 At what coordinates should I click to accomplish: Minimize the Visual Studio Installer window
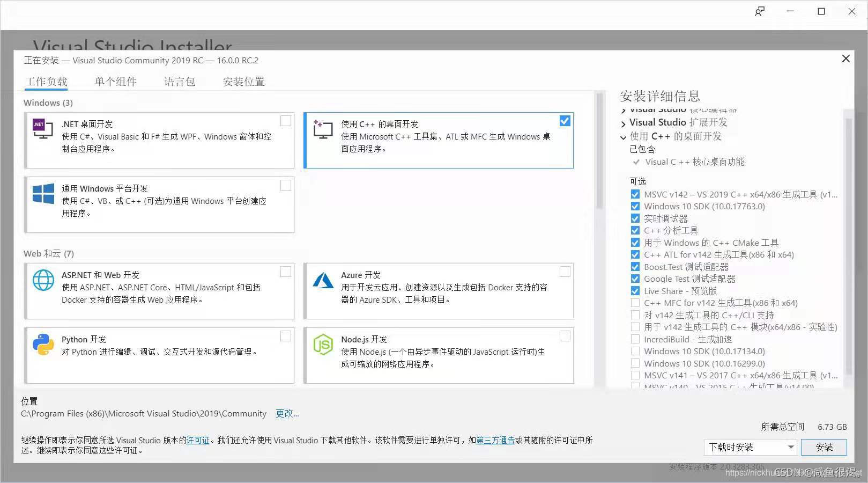[790, 11]
